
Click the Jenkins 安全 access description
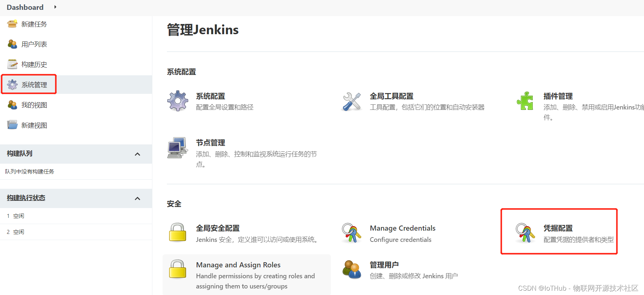[x=258, y=240]
